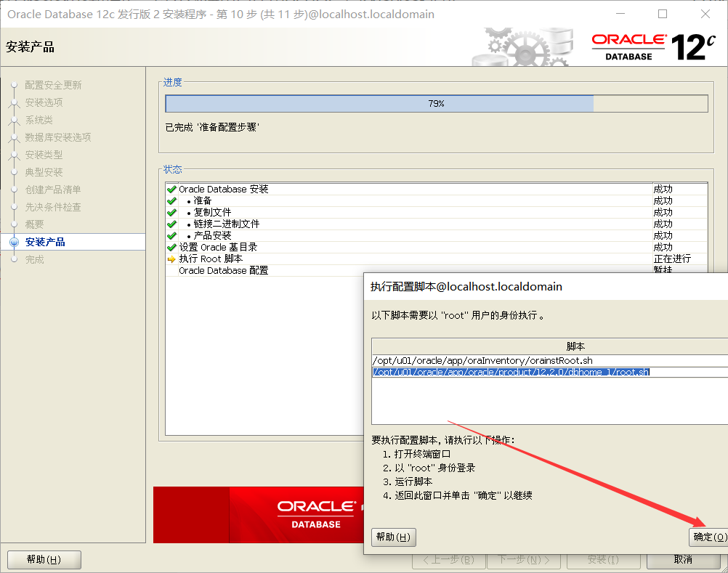
Task: Click green checkmark beside 复制文件
Action: point(171,213)
